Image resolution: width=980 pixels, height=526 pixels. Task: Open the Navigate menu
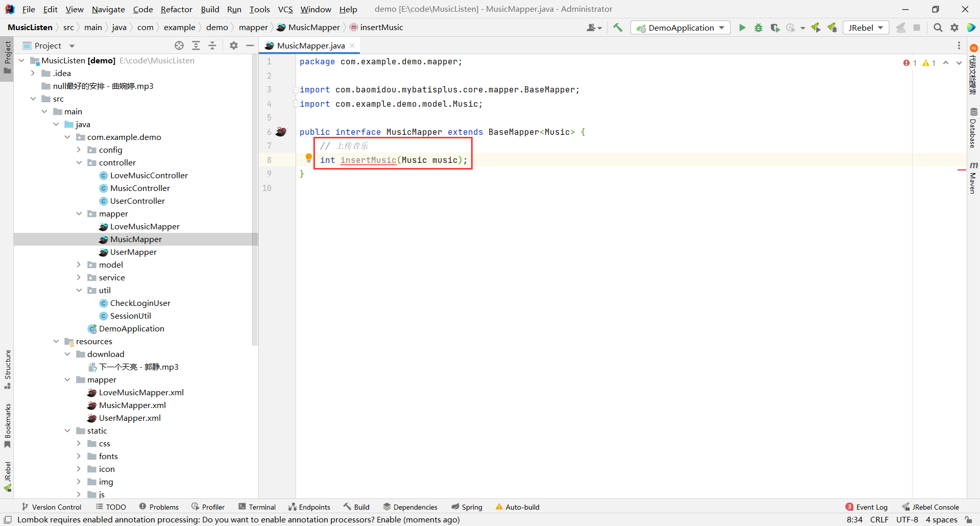click(108, 9)
